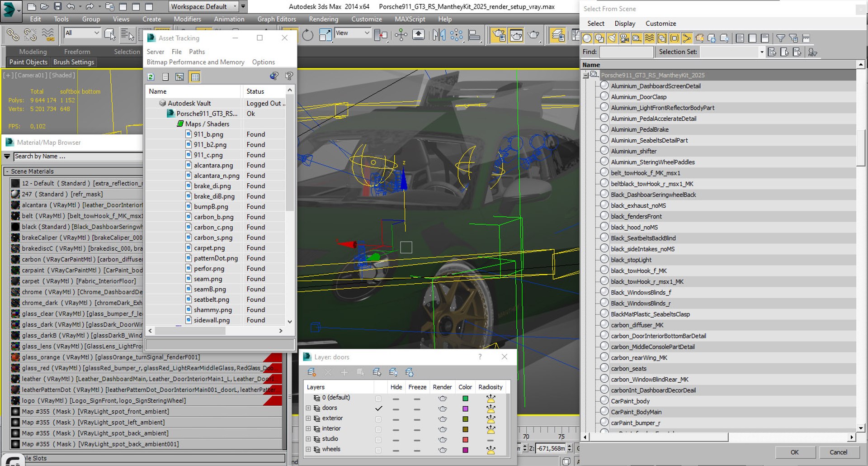The width and height of the screenshot is (868, 466).
Task: Toggle Display Lights filter icon
Action: coord(612,38)
